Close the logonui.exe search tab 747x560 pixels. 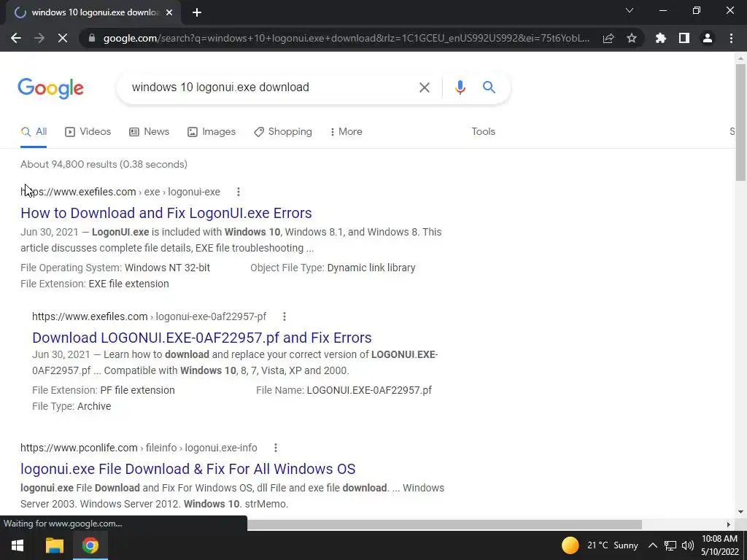169,13
